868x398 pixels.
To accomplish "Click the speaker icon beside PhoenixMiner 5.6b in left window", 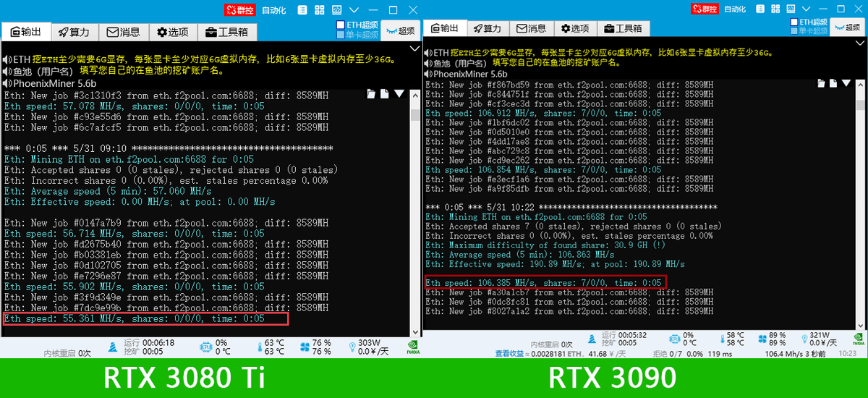I will (x=7, y=82).
